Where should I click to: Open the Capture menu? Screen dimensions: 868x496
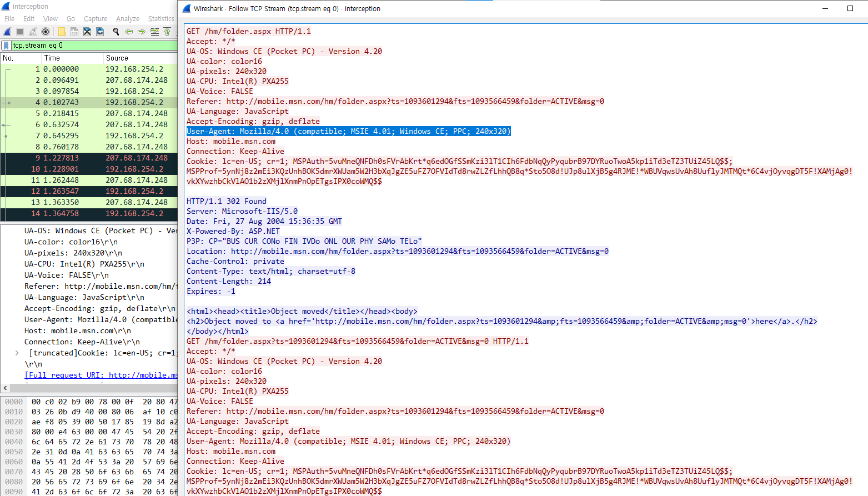pyautogui.click(x=96, y=19)
